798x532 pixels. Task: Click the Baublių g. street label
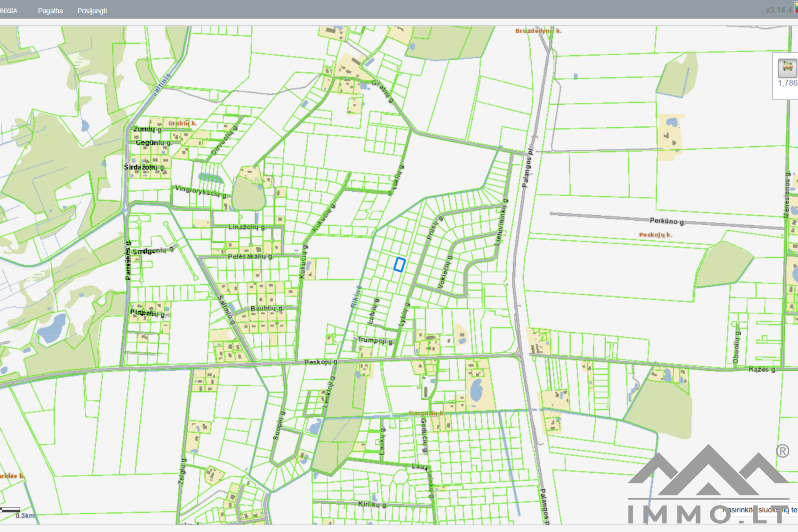(x=267, y=308)
